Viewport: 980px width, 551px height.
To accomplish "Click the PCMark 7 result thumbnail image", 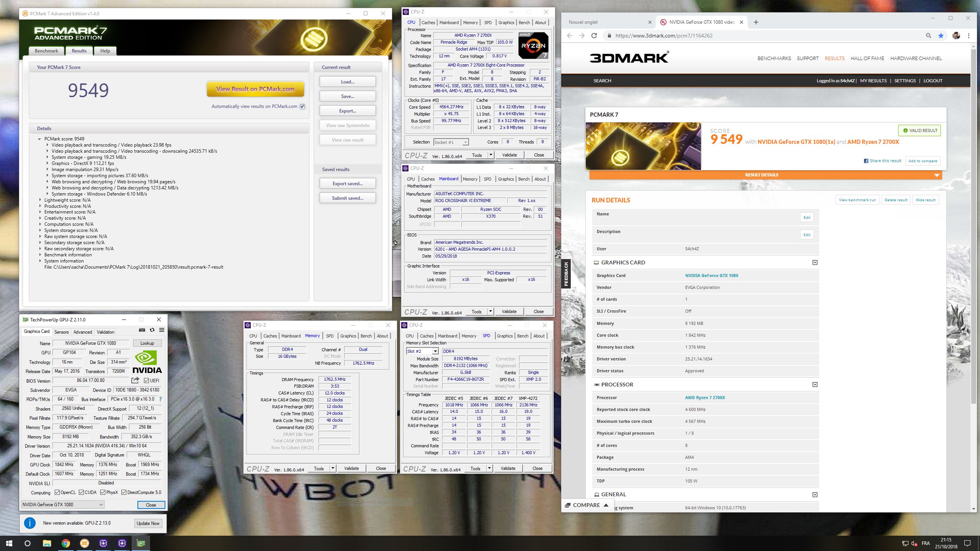I will pyautogui.click(x=643, y=146).
